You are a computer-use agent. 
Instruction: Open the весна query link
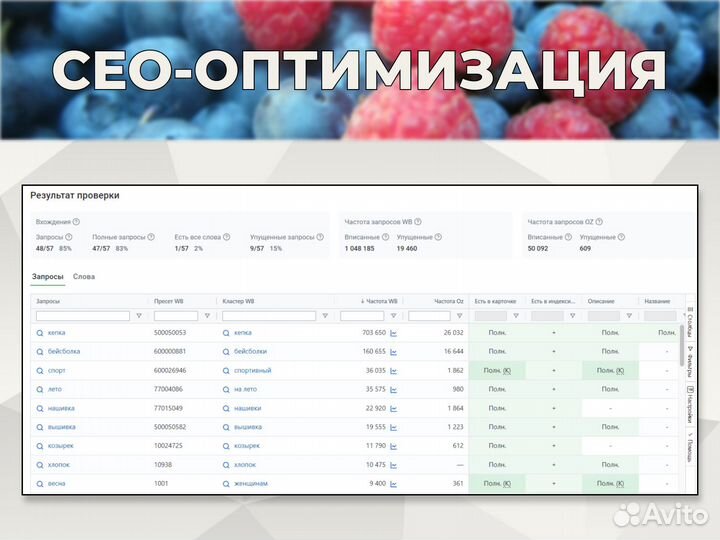56,484
